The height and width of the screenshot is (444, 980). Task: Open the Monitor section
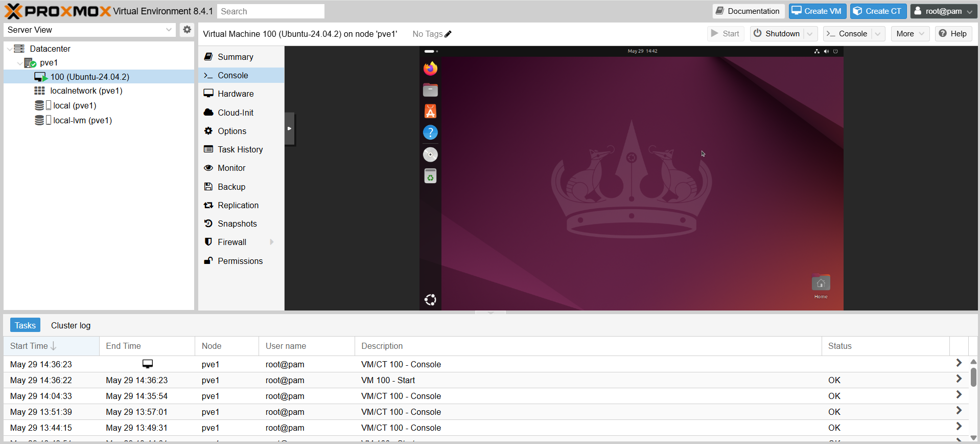(241, 168)
